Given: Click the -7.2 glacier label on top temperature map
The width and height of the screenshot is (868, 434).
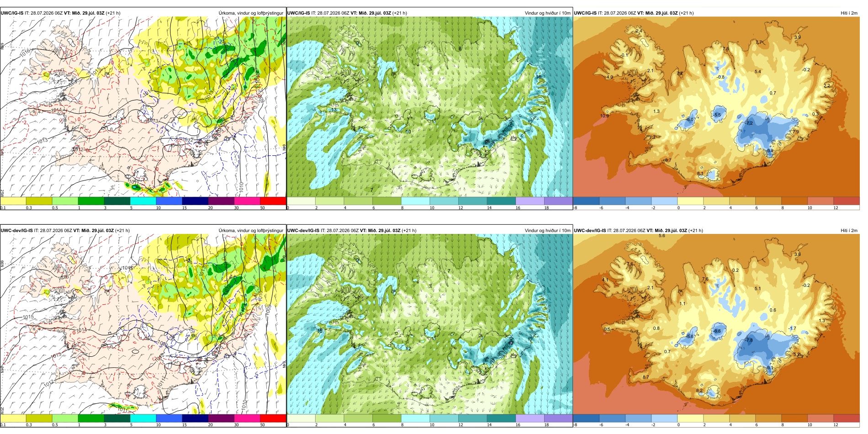Looking at the screenshot, I should point(749,123).
